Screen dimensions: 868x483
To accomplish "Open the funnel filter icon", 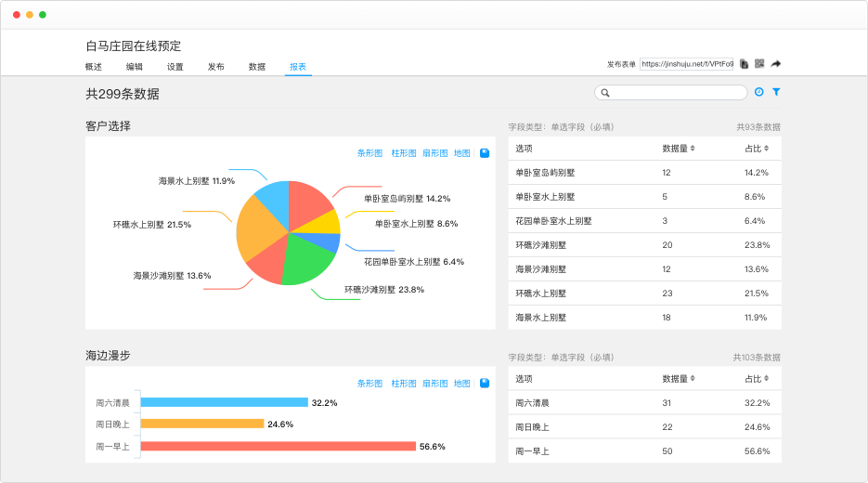I will click(x=776, y=92).
